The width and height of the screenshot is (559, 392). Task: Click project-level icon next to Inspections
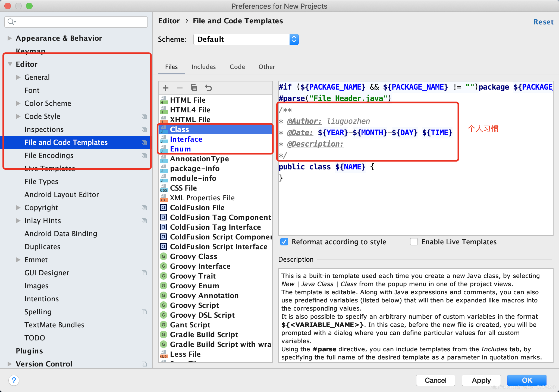pyautogui.click(x=144, y=129)
